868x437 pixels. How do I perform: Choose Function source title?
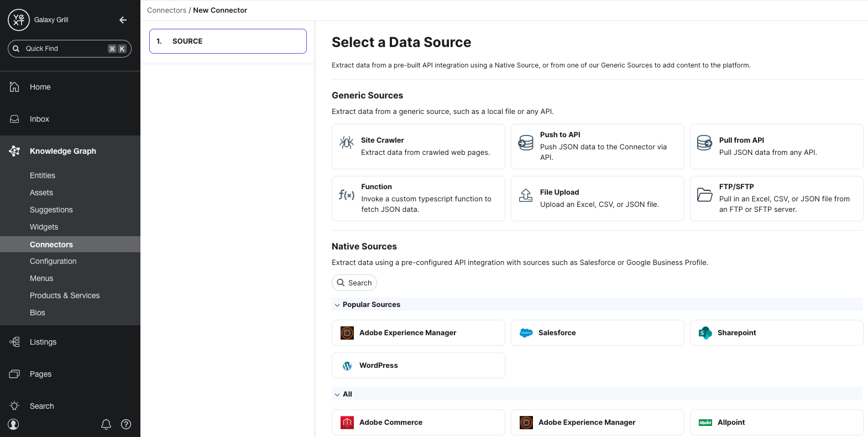click(377, 186)
